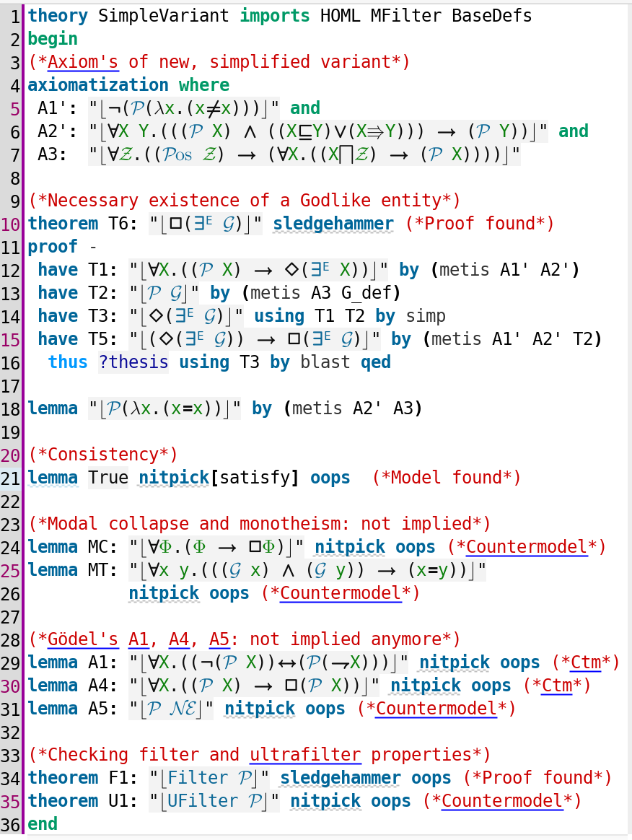Click the "axiomatization" keyword
Viewport: 632px width, 840px height.
point(98,84)
